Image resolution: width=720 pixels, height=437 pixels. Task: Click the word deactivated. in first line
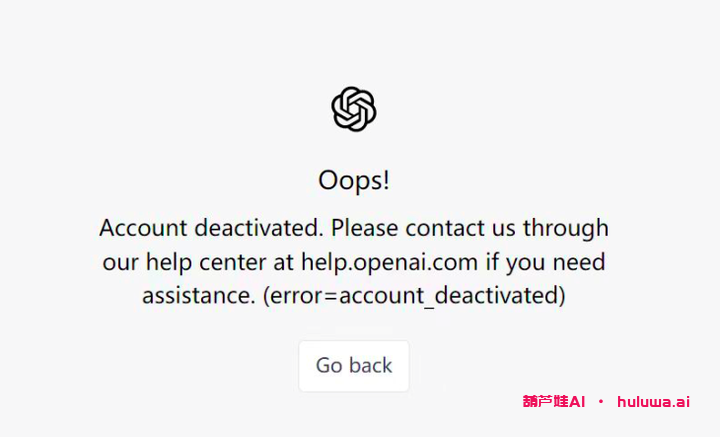click(259, 228)
